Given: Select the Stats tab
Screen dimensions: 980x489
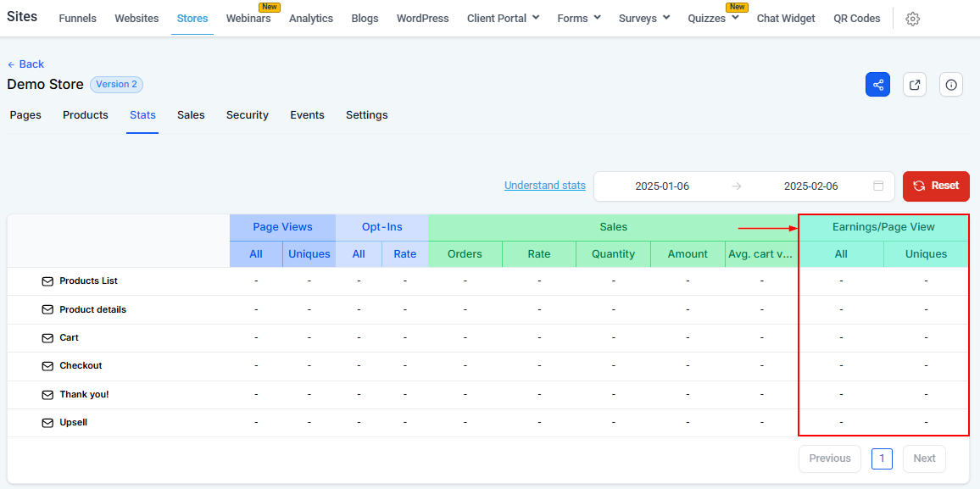Looking at the screenshot, I should coord(142,115).
